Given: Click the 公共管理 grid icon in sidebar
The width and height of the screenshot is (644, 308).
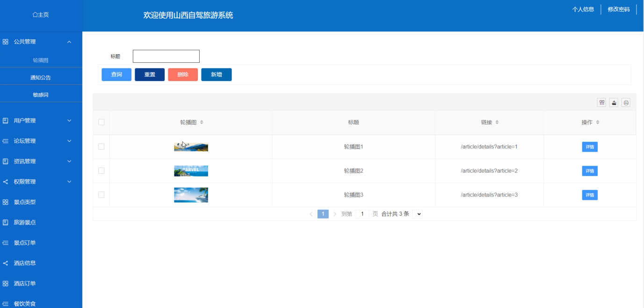Looking at the screenshot, I should [6, 42].
